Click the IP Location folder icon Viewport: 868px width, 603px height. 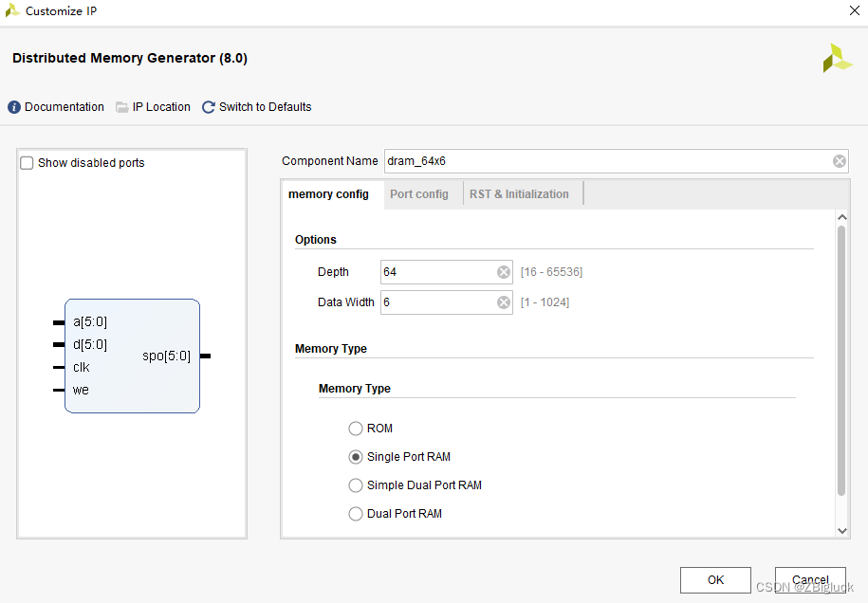click(122, 107)
